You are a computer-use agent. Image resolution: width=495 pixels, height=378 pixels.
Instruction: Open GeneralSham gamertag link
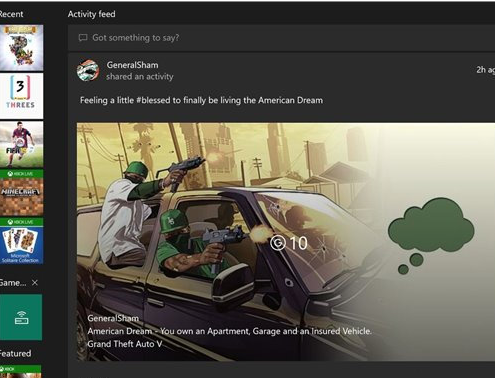pyautogui.click(x=132, y=65)
